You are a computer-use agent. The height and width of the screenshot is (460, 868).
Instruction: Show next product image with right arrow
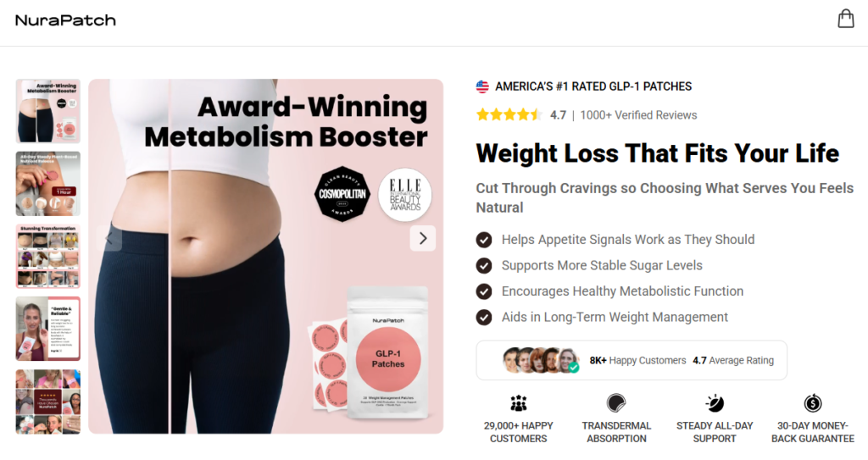pyautogui.click(x=423, y=238)
